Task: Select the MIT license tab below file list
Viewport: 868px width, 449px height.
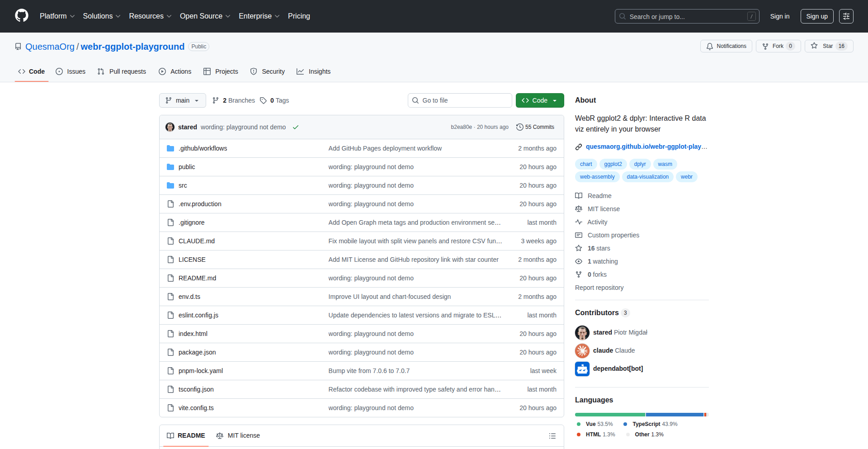Action: [x=238, y=435]
